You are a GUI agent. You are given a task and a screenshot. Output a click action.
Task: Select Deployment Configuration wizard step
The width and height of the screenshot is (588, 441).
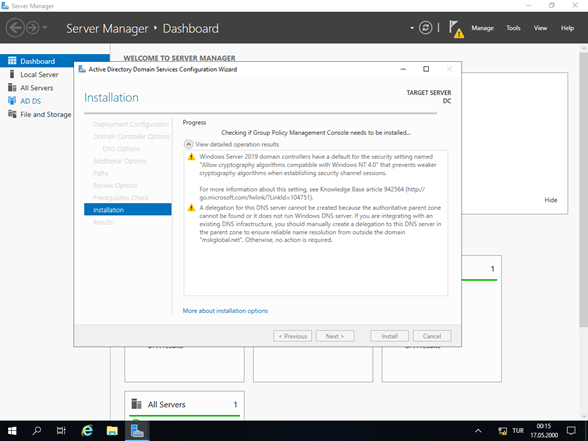[131, 124]
